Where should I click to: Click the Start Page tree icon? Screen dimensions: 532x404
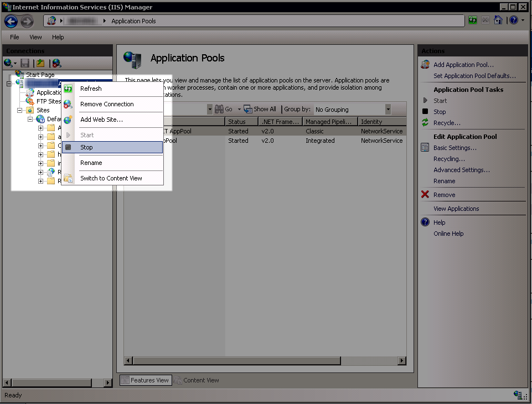point(19,74)
